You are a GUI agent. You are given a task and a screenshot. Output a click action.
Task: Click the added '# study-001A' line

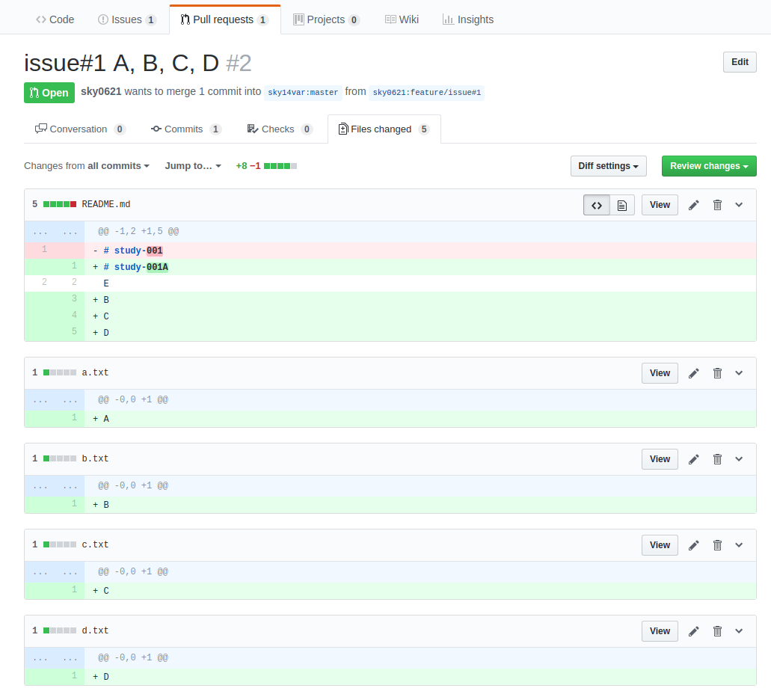tap(420, 267)
